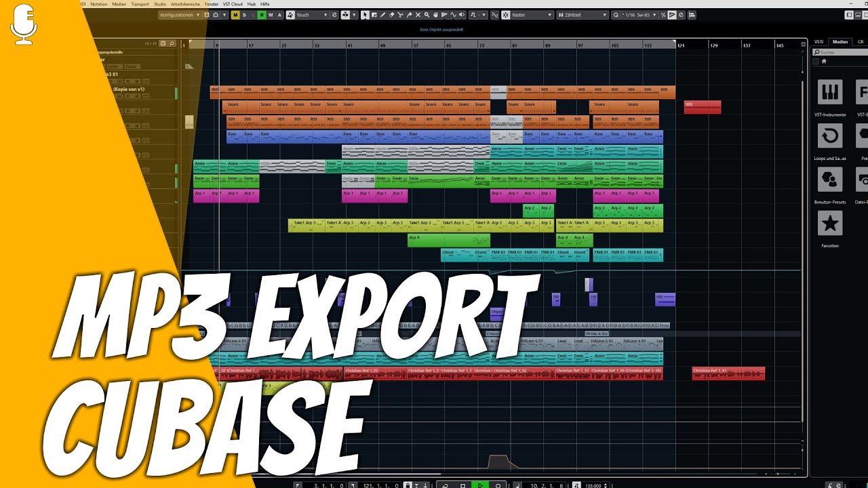Select the Split scissors tool
The image size is (868, 488).
tap(401, 15)
